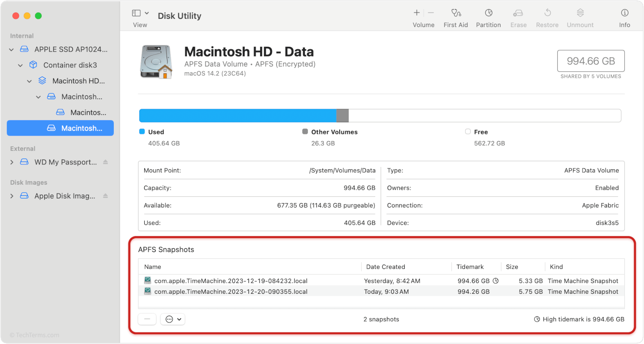The height and width of the screenshot is (344, 644).
Task: Click the blue used segment of the storage bar
Action: 238,116
